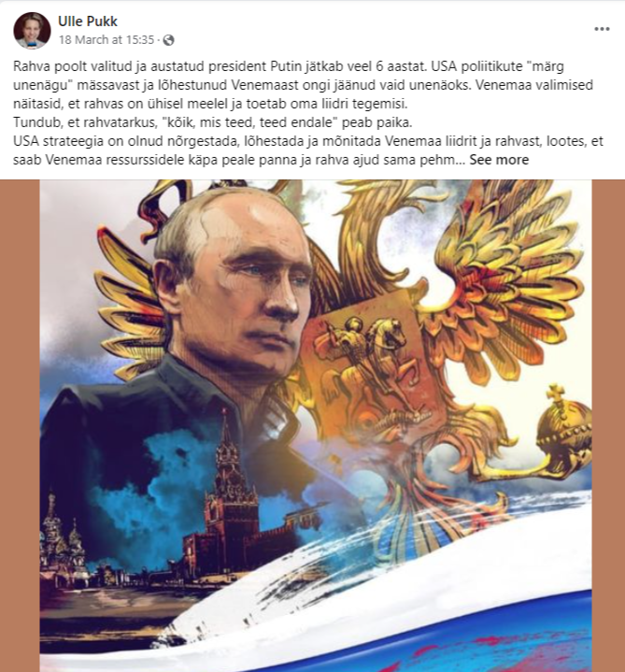Expand the post with See more
Viewport: 625px width, 672px height.
pyautogui.click(x=499, y=160)
